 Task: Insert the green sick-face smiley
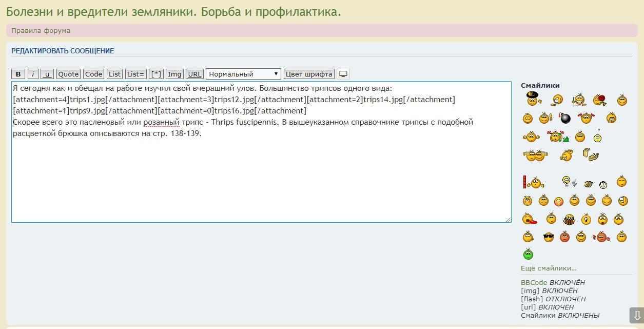(528, 254)
